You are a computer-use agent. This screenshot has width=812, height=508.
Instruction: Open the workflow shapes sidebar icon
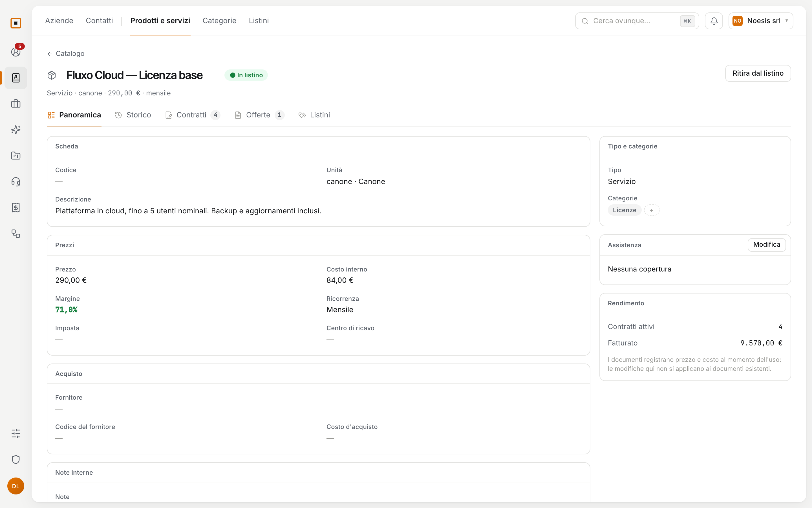[x=16, y=233]
